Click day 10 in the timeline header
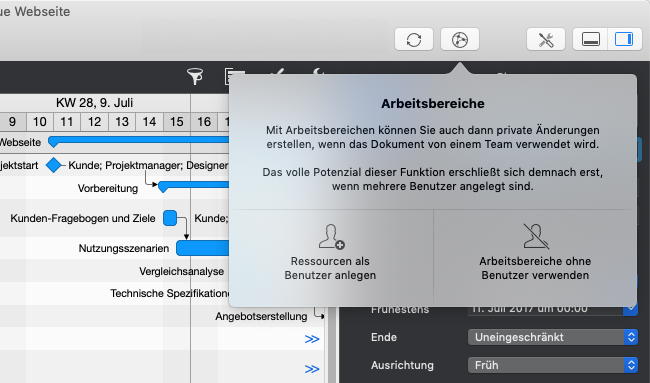The image size is (650, 383). [40, 121]
